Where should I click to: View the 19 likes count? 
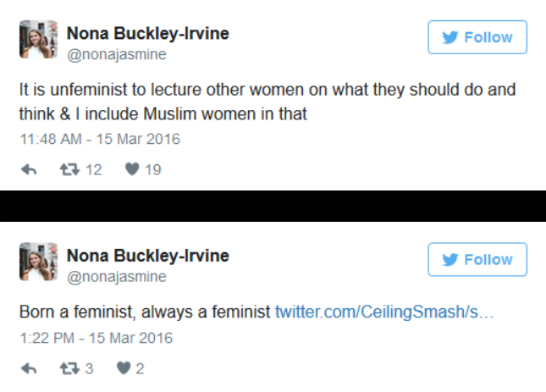coord(153,170)
